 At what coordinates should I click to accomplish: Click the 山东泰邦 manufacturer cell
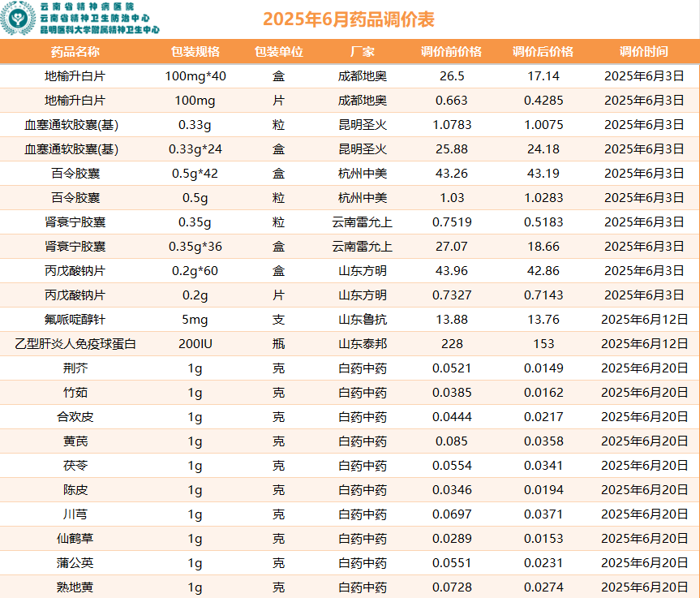click(x=362, y=344)
